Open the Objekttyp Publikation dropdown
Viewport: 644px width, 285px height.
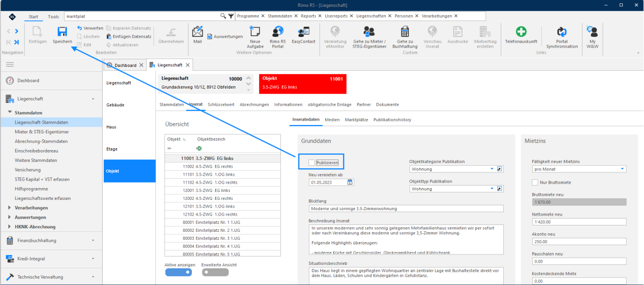[x=492, y=189]
